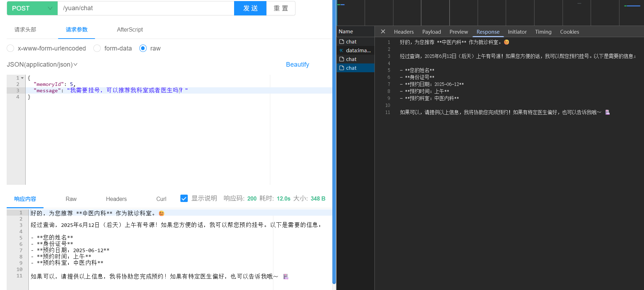644x290 pixels.
Task: Select the x-www-form-urlencoded radio option
Action: coord(11,48)
